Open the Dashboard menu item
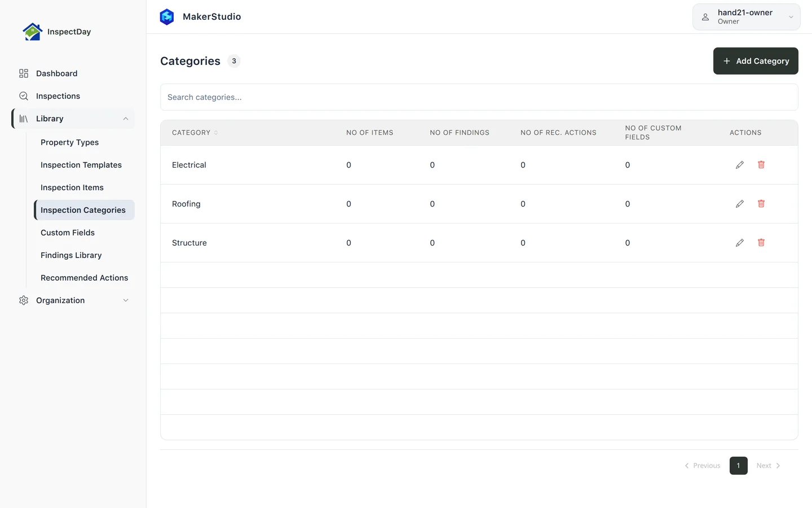This screenshot has height=508, width=812. (73, 73)
